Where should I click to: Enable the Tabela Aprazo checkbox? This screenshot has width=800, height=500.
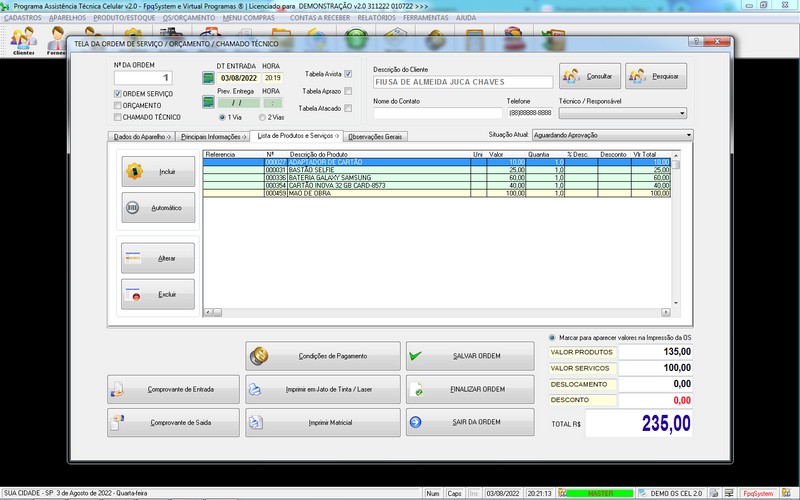[348, 91]
